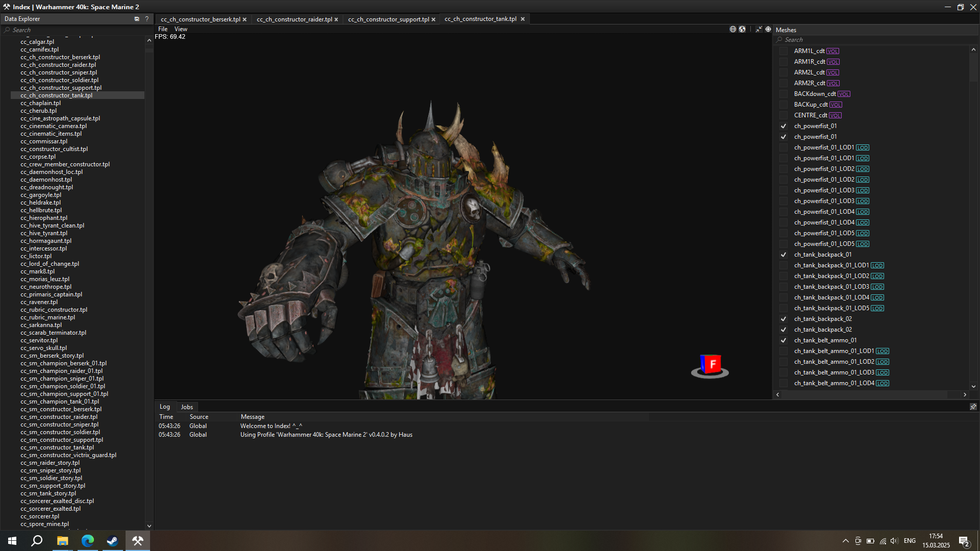Click the crosshair focus-target viewport icon
This screenshot has width=980, height=551.
pos(768,29)
